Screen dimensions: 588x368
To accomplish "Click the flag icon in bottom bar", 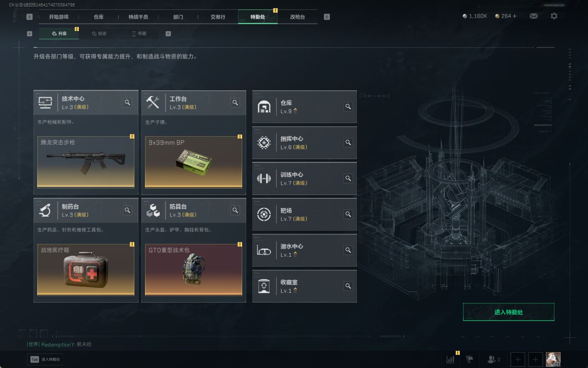I will coord(470,359).
